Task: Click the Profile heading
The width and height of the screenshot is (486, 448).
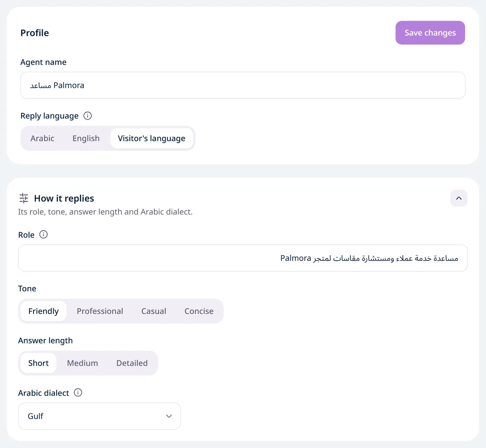Action: (x=35, y=33)
